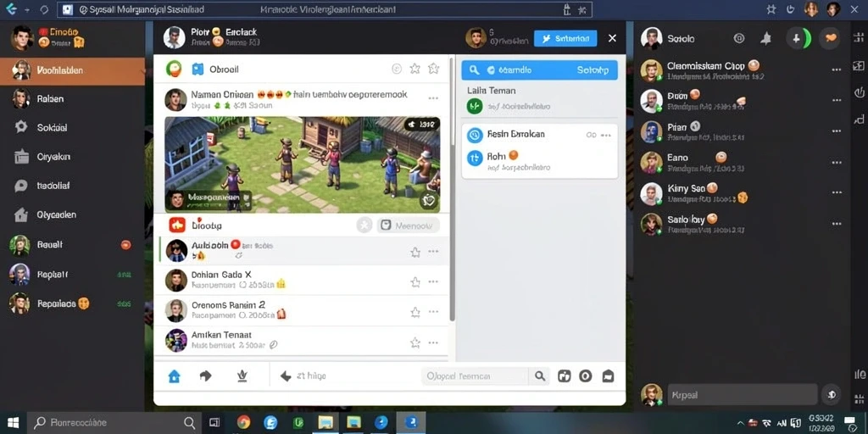Open more options for Sarlo lojy contact

tap(837, 224)
